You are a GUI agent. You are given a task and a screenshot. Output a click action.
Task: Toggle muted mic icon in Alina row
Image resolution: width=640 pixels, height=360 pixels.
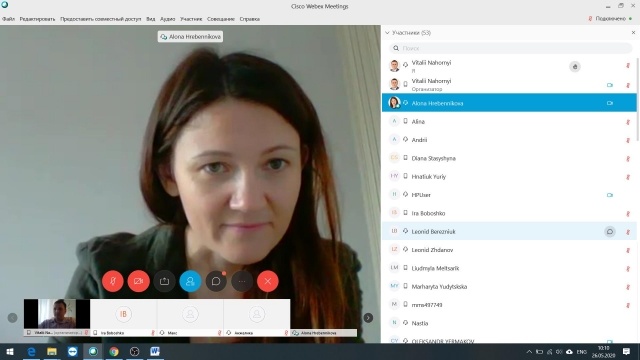click(x=628, y=122)
